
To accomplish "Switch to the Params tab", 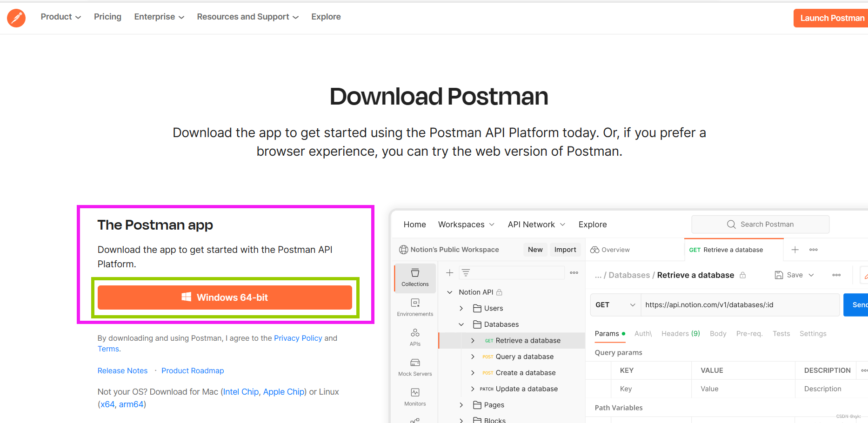I will (610, 334).
